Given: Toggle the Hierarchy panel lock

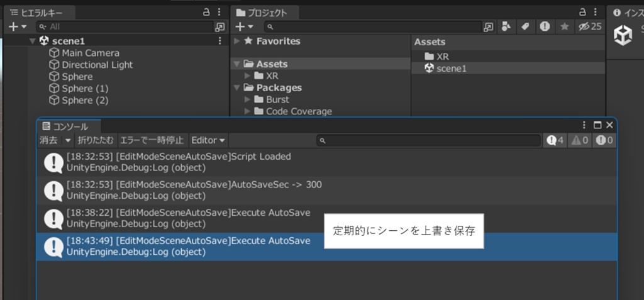Looking at the screenshot, I should [206, 13].
